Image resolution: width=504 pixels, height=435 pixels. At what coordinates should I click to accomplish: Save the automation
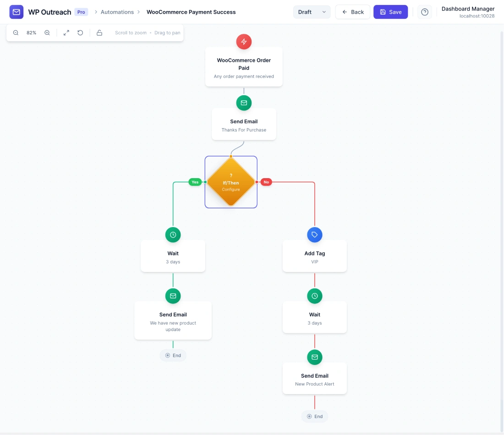point(390,12)
